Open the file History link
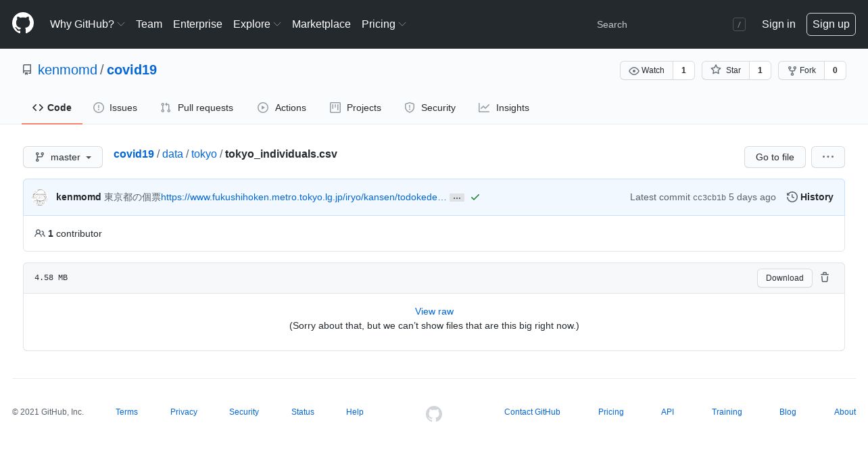 click(810, 197)
